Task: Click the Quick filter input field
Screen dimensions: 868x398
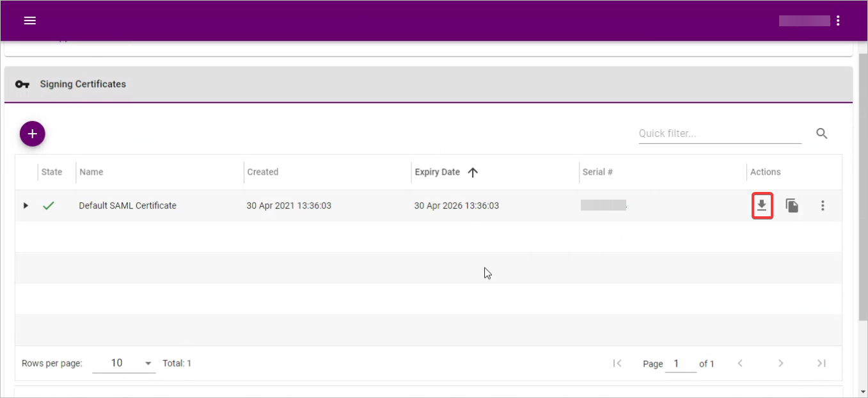Action: point(720,134)
